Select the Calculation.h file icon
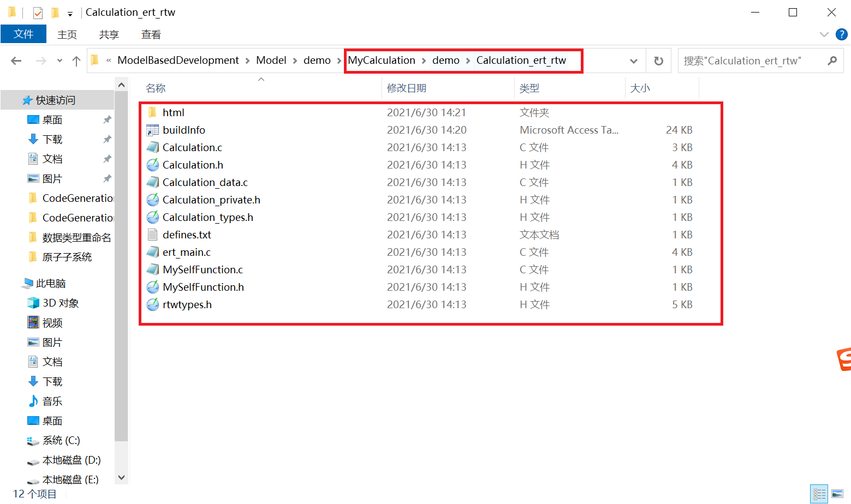Viewport: 851px width, 504px height. point(153,165)
